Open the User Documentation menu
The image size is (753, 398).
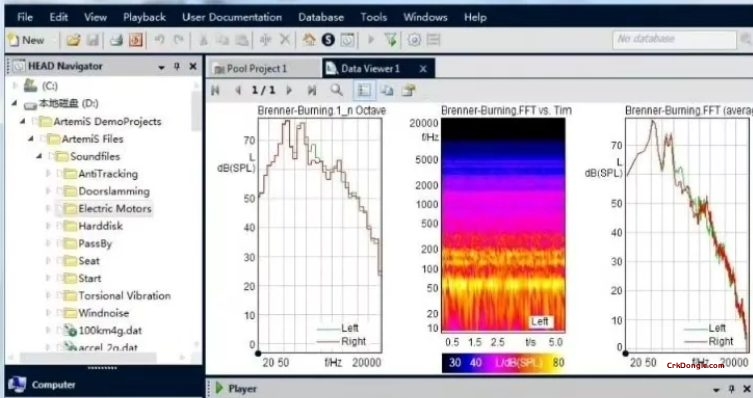[x=232, y=17]
